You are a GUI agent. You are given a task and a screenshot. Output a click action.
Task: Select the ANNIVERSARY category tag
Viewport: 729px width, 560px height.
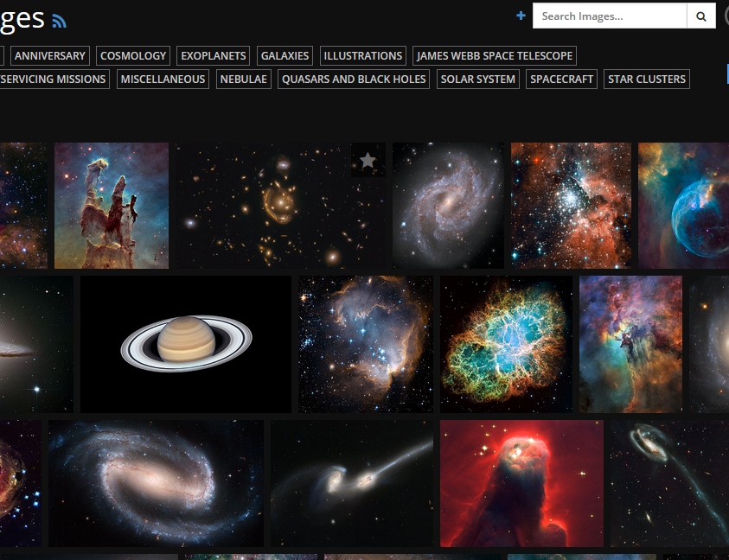point(50,55)
